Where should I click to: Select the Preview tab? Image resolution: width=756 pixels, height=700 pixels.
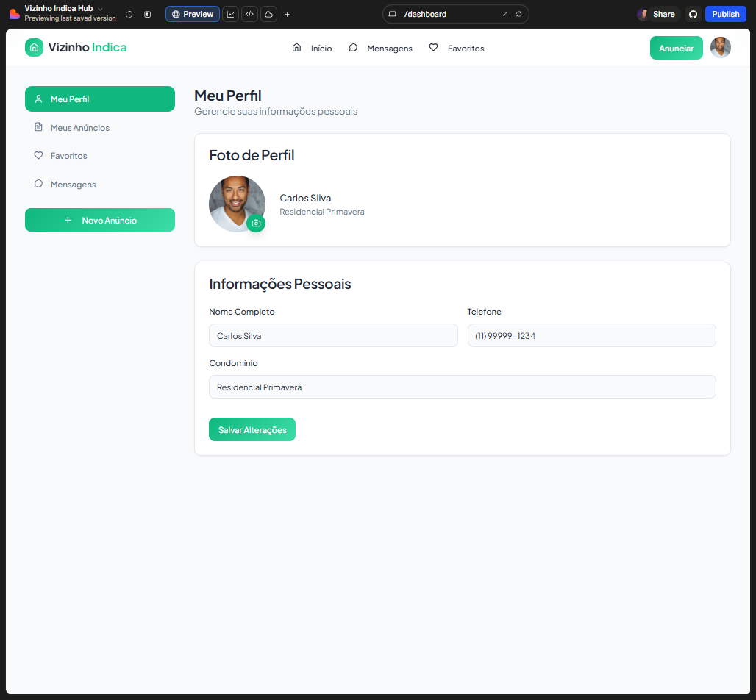point(192,14)
